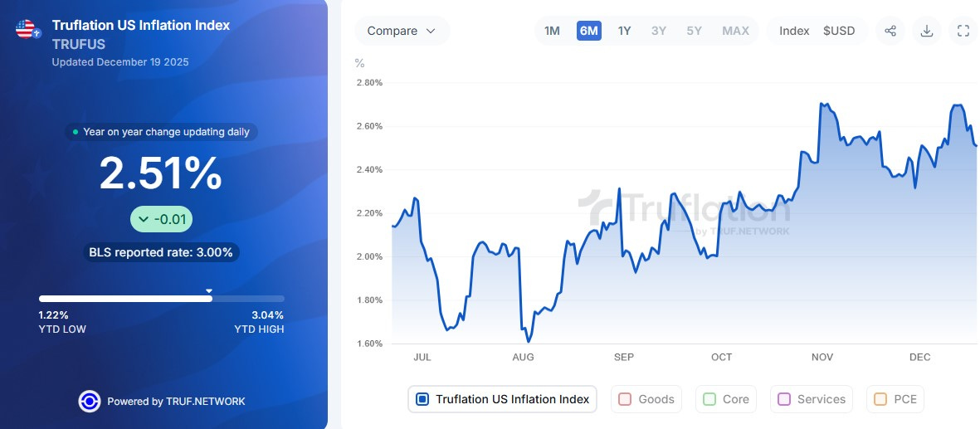Download the chart data
The width and height of the screenshot is (980, 429).
(927, 31)
